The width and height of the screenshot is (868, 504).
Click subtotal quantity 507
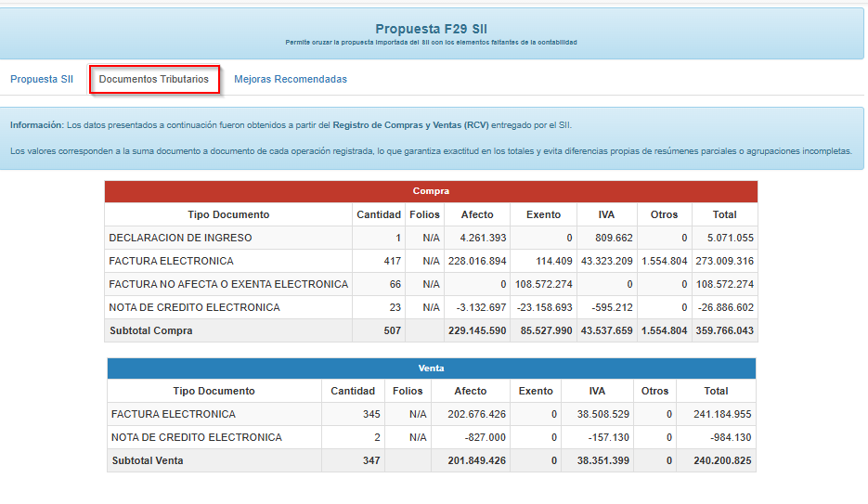[393, 330]
